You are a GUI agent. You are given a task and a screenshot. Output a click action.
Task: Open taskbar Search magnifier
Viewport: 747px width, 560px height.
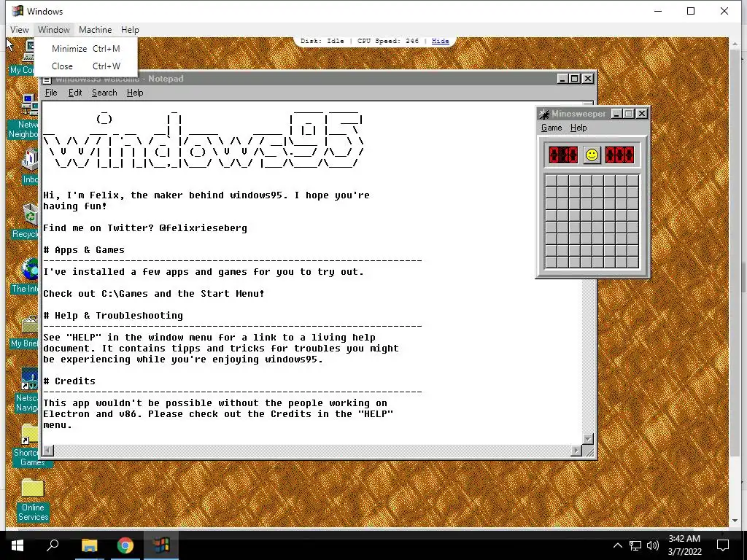53,545
